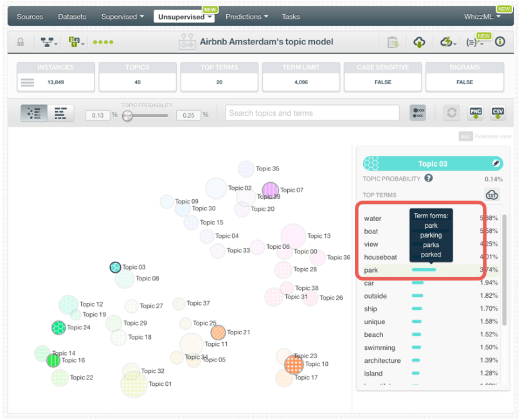This screenshot has height=420, width=520.
Task: Open the Unsupervised dropdown menu
Action: [186, 17]
